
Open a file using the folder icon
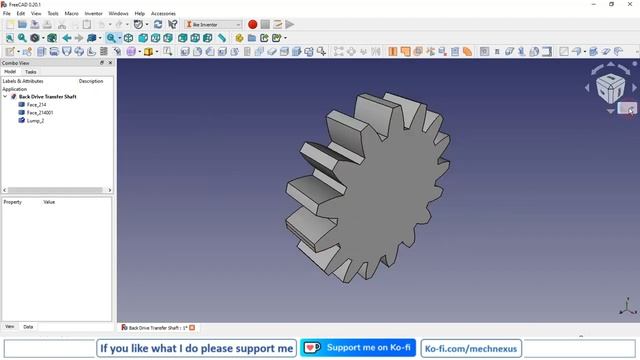22,24
